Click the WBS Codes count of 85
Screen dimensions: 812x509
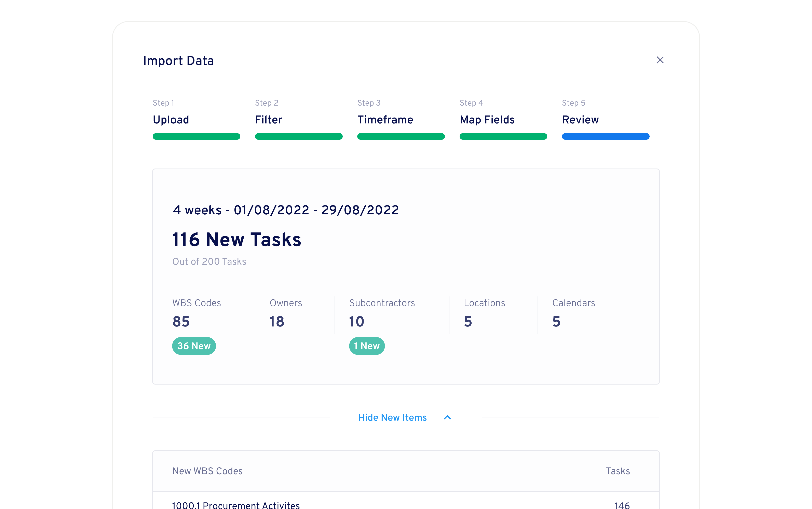181,321
